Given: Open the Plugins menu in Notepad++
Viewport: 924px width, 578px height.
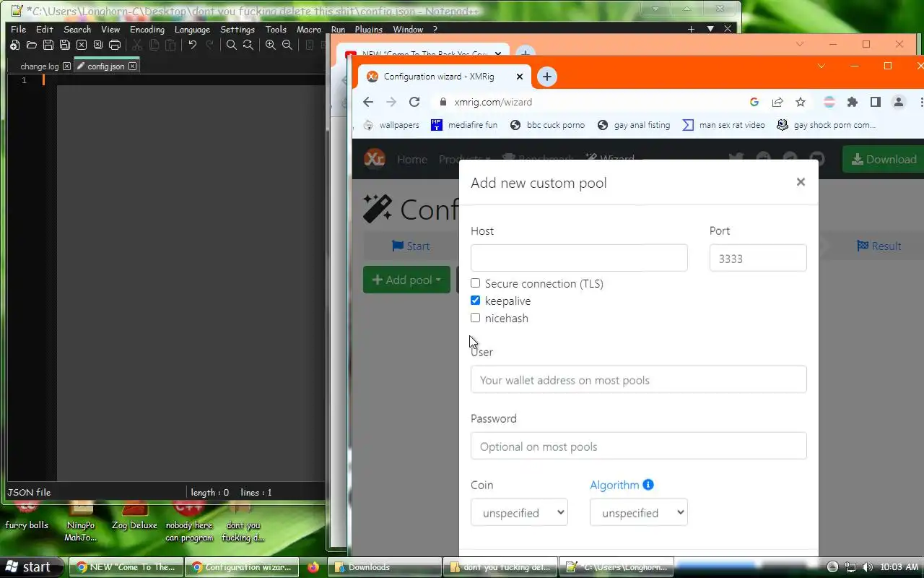Looking at the screenshot, I should pyautogui.click(x=369, y=30).
